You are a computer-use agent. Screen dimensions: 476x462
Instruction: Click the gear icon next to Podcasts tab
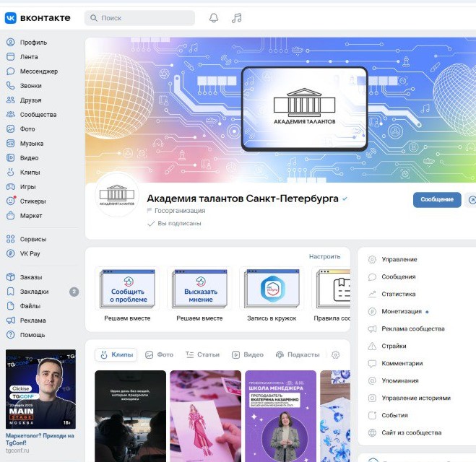tap(335, 355)
